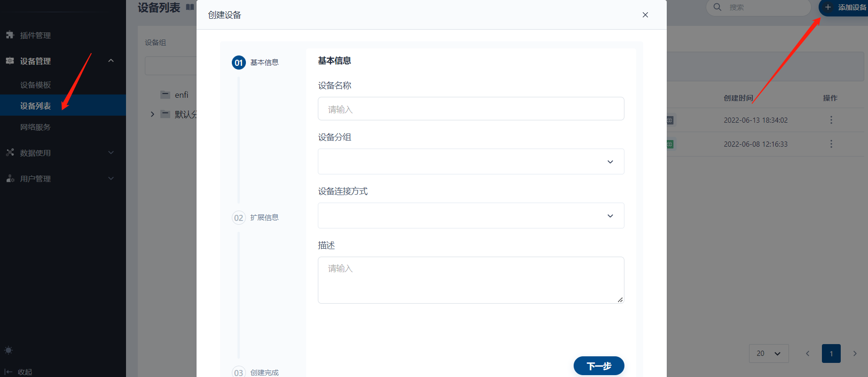
Task: Expand the 默认分组 tree node
Action: [x=152, y=114]
